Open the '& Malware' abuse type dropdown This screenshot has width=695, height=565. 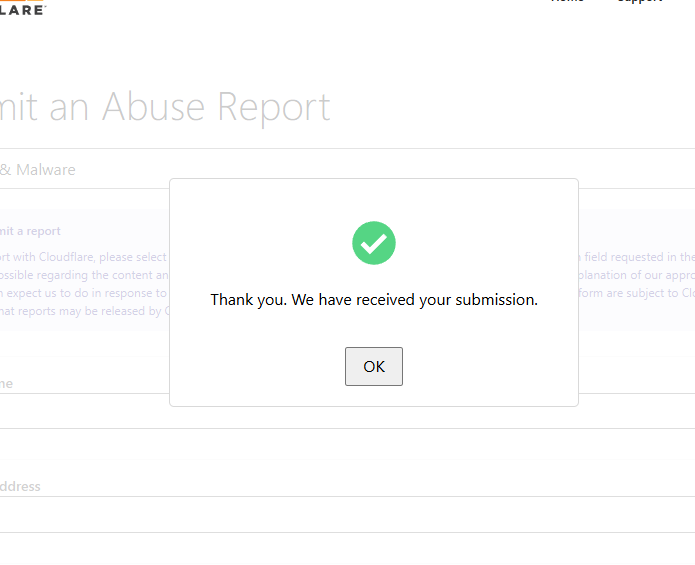(348, 169)
